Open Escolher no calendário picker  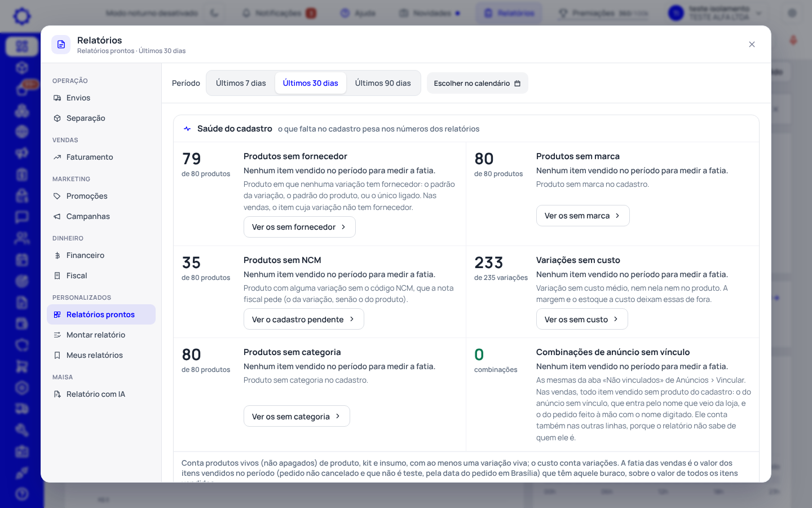click(x=477, y=83)
